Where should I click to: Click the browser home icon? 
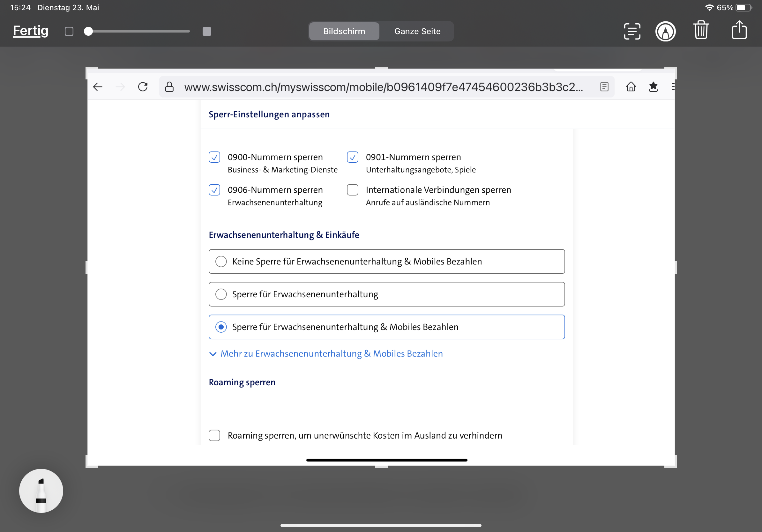coord(631,87)
